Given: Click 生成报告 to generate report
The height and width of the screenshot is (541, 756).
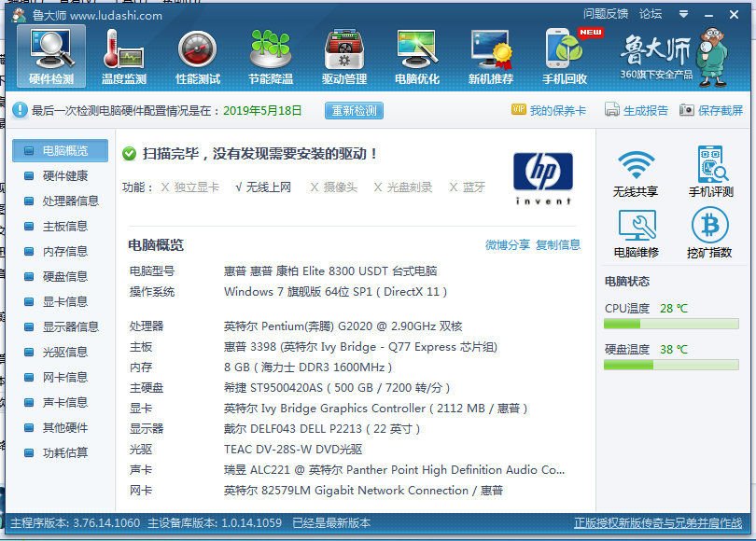Looking at the screenshot, I should [637, 110].
